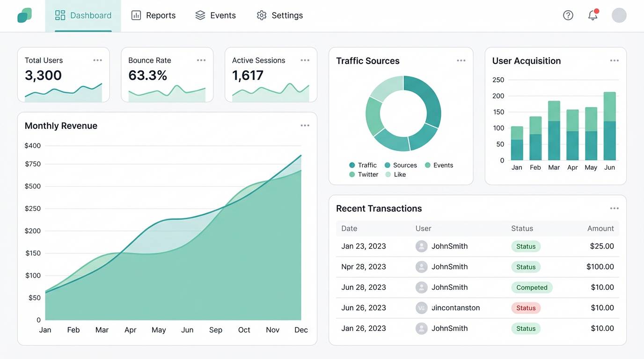644x359 pixels.
Task: Open the Monthly Revenue options menu
Action: (x=305, y=125)
